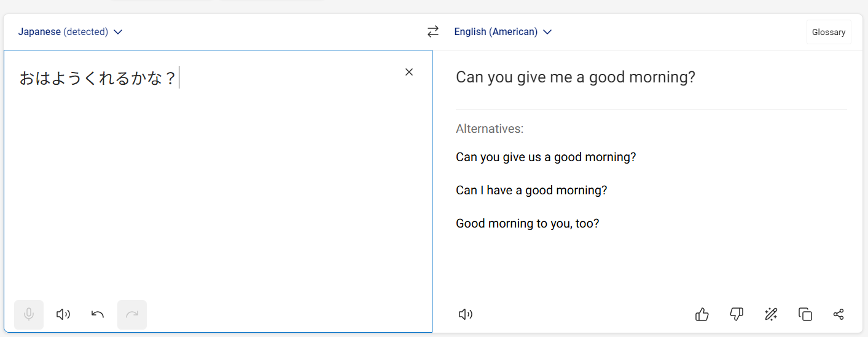Undo the last source text edit
The height and width of the screenshot is (337, 868).
98,315
